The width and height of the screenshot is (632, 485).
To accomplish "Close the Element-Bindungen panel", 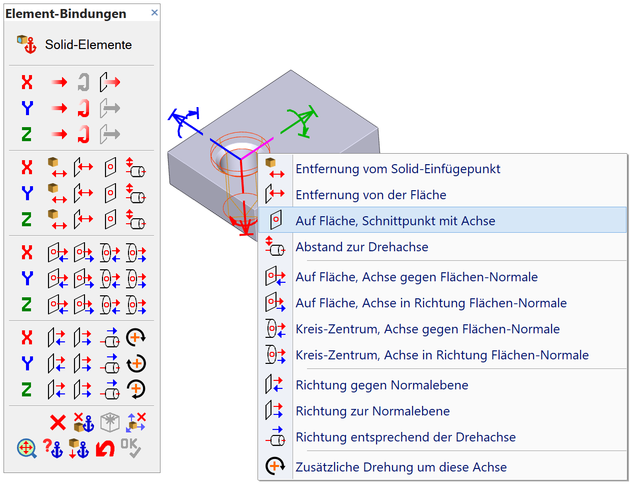I will coord(154,13).
